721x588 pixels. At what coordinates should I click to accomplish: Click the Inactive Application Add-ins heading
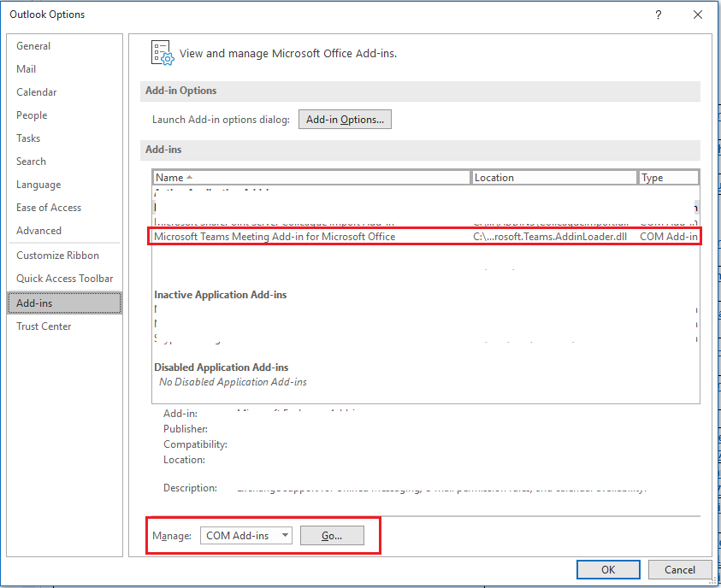pos(221,295)
